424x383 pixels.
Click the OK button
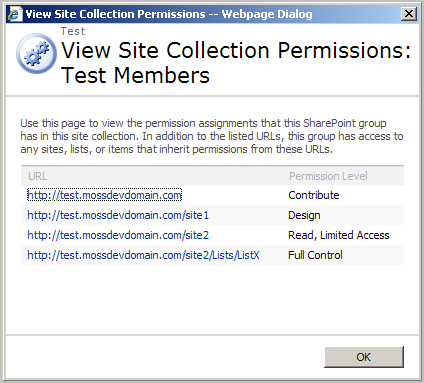[x=364, y=357]
